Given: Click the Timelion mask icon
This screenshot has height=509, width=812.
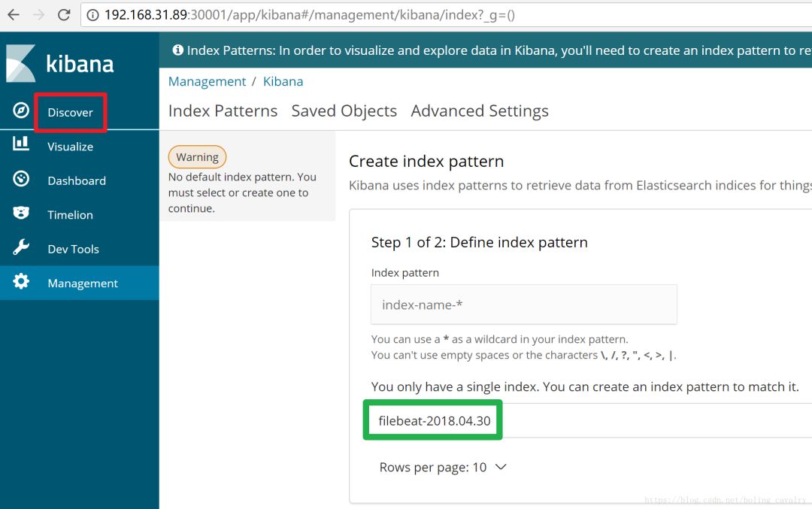Looking at the screenshot, I should [x=21, y=214].
